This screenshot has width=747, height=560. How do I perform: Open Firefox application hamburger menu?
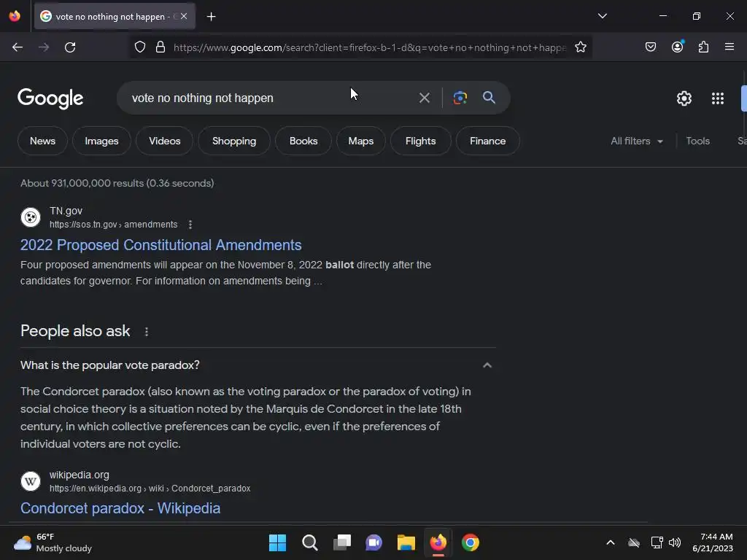point(729,47)
